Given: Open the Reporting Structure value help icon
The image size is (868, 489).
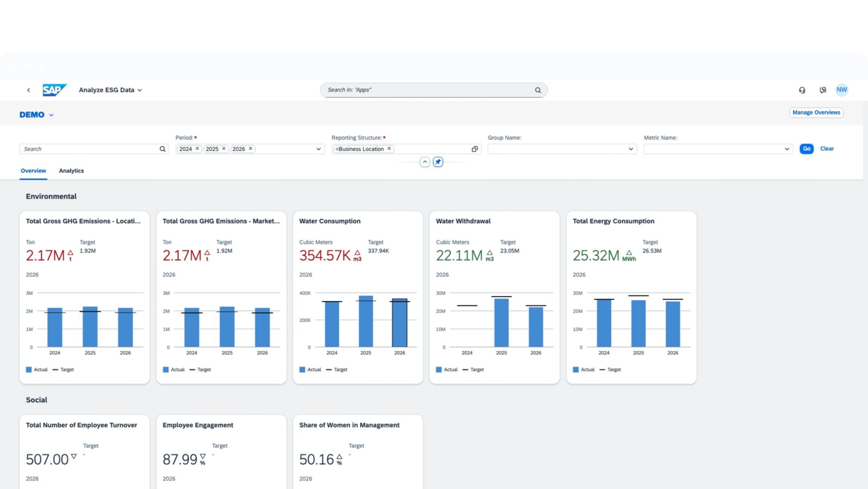Looking at the screenshot, I should pyautogui.click(x=474, y=149).
